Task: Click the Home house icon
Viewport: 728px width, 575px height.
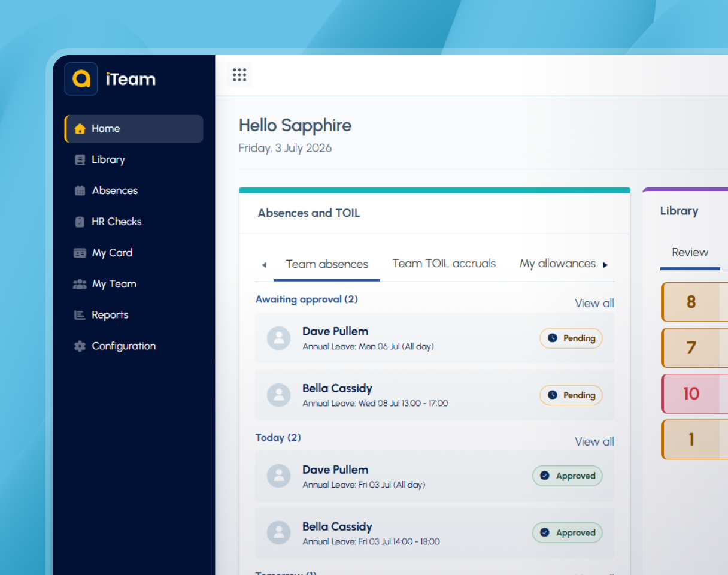Action: [80, 129]
